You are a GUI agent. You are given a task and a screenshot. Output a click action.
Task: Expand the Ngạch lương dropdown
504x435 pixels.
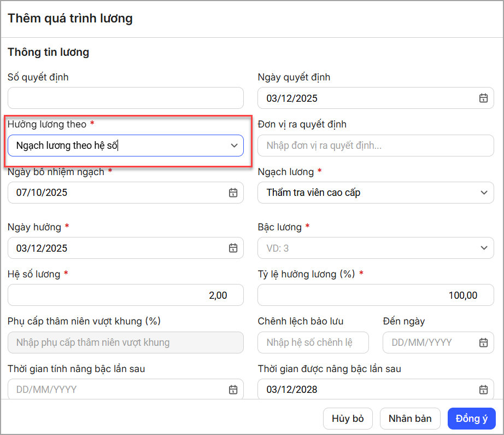coord(483,193)
